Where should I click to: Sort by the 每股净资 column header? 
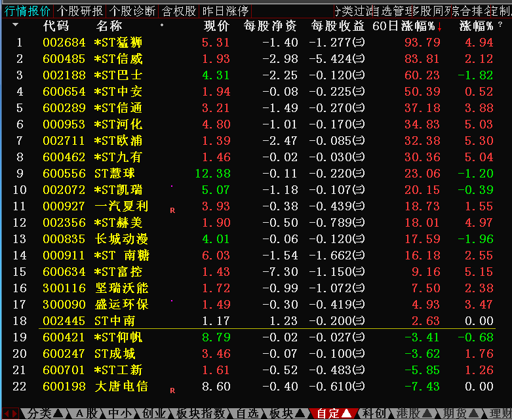pyautogui.click(x=270, y=26)
